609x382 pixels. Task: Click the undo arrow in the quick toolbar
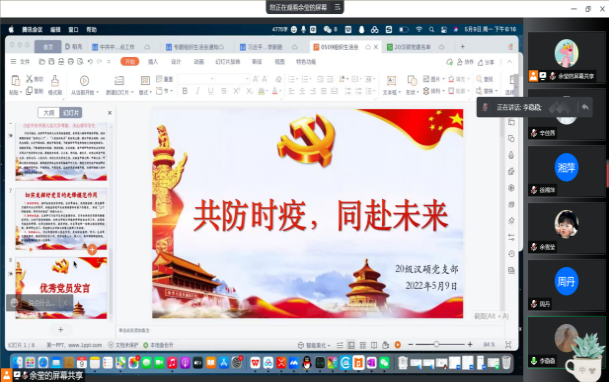pos(90,62)
